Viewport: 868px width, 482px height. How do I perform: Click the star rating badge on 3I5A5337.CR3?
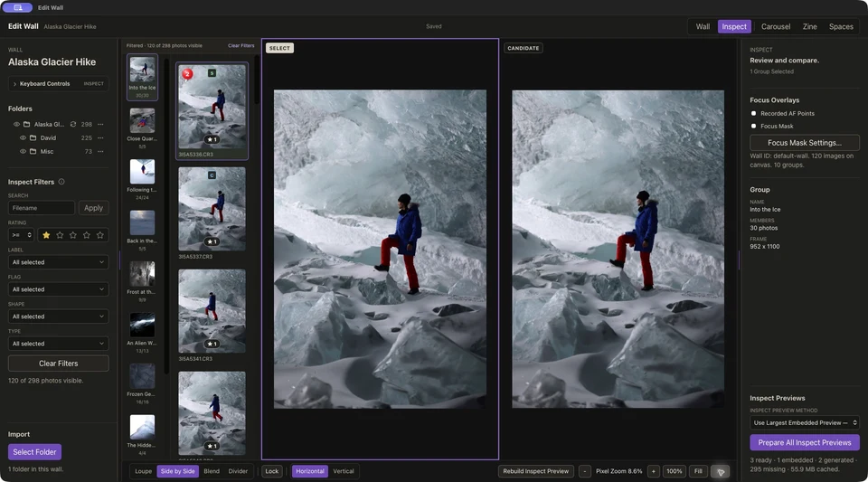(x=212, y=241)
